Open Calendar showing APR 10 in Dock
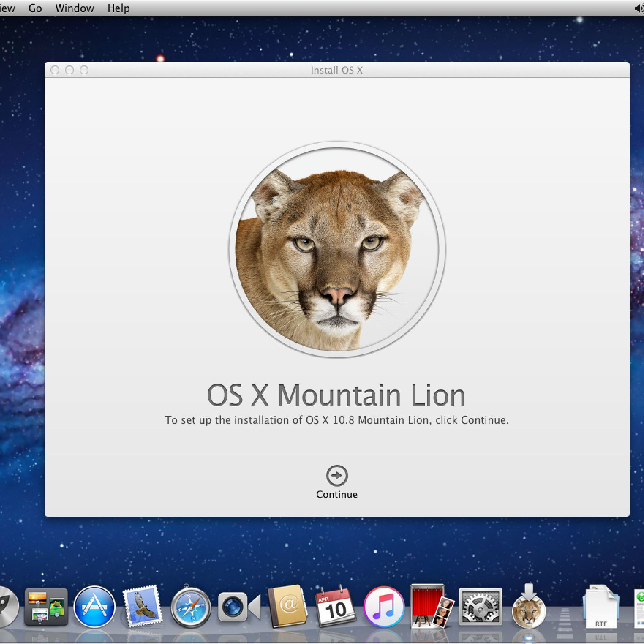The image size is (644, 644). 336,606
